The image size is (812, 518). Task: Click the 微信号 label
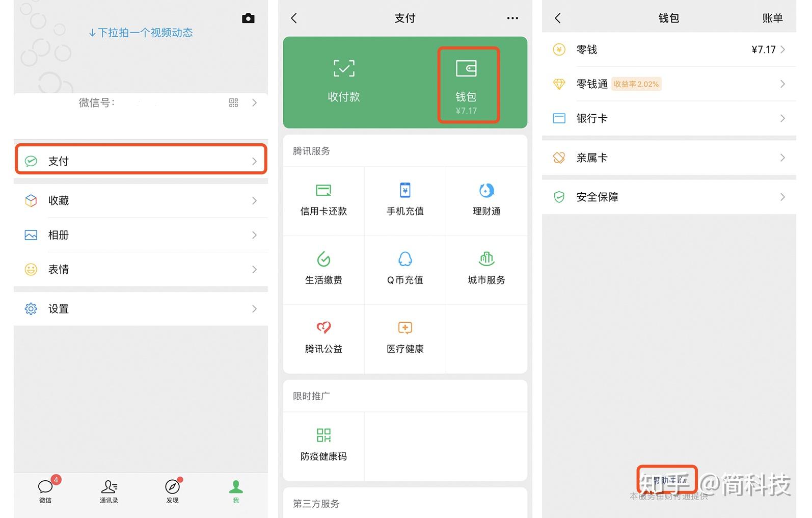pos(97,103)
